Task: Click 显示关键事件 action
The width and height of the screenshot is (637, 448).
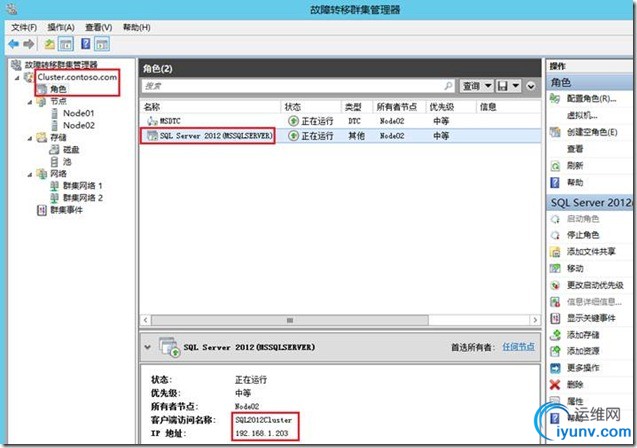Action: [591, 318]
